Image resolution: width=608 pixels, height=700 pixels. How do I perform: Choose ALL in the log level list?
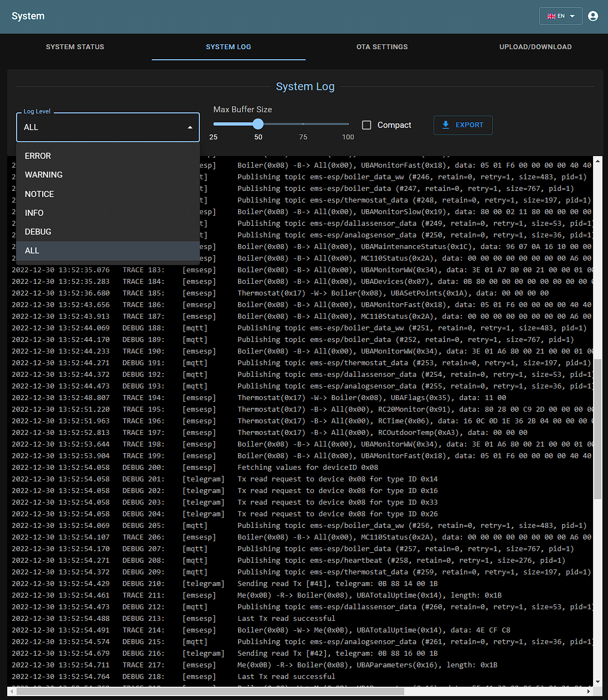coord(32,251)
